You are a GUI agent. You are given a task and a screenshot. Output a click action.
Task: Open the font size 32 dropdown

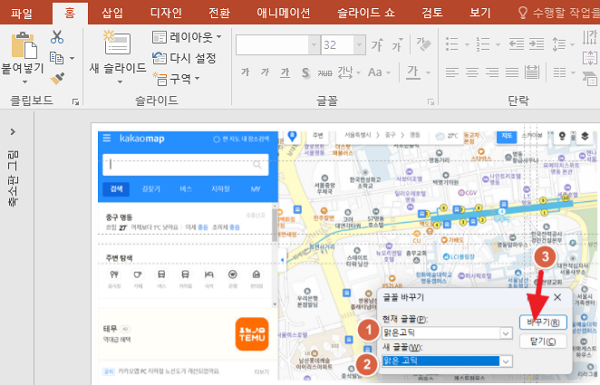(x=359, y=45)
